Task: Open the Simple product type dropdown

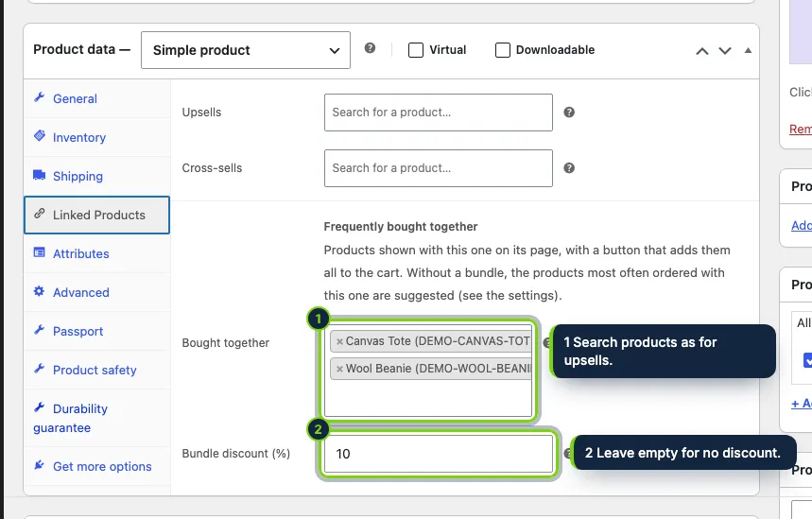Action: pos(246,50)
